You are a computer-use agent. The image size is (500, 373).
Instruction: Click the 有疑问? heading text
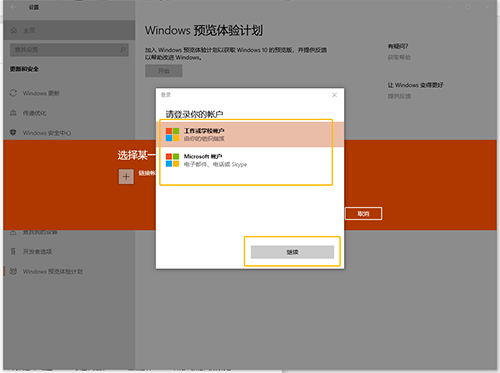click(x=398, y=46)
